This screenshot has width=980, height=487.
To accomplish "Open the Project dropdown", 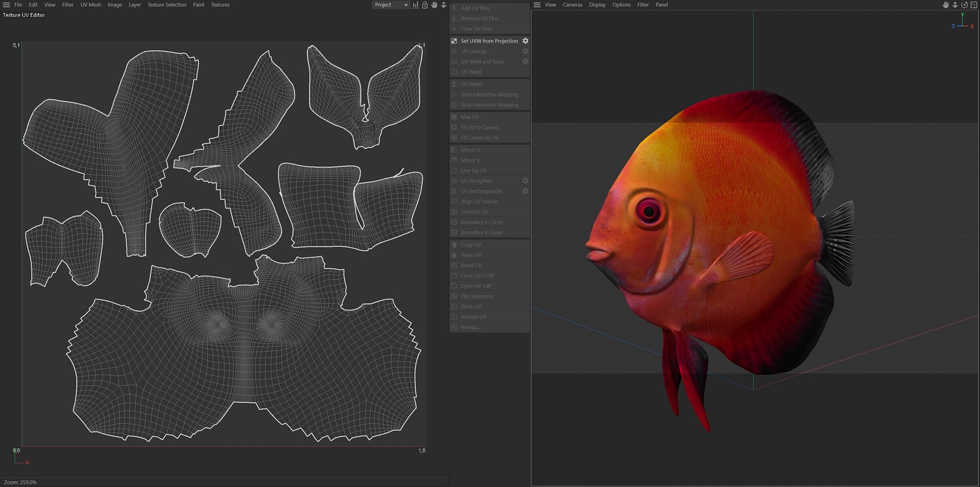I will pos(391,5).
